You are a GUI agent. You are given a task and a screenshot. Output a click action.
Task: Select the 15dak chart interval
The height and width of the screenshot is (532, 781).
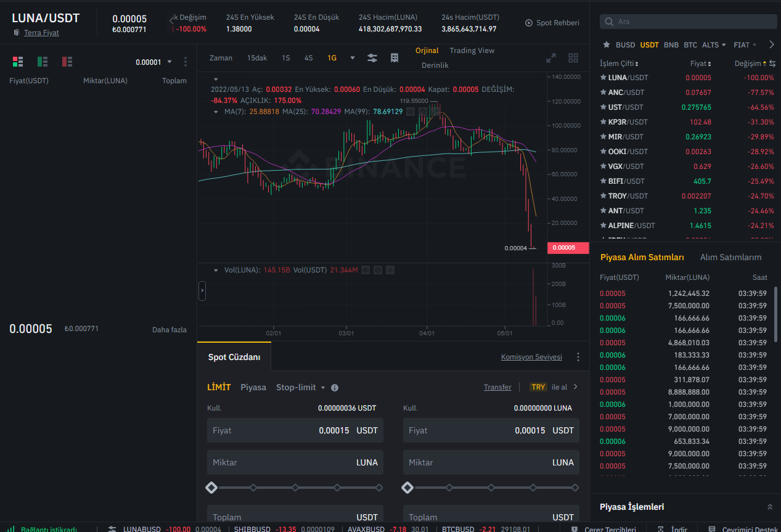click(257, 58)
